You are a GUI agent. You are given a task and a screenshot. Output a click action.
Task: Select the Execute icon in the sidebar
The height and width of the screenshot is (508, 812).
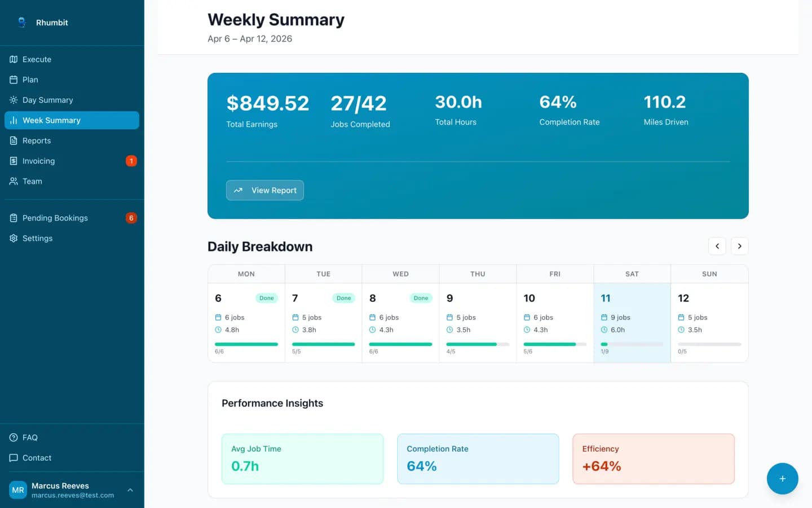point(14,59)
